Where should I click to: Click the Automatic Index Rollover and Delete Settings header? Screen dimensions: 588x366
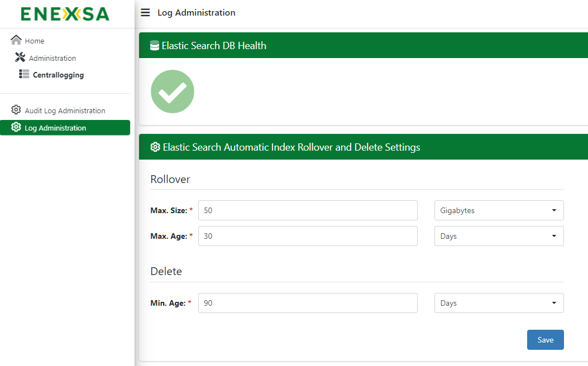(x=364, y=147)
